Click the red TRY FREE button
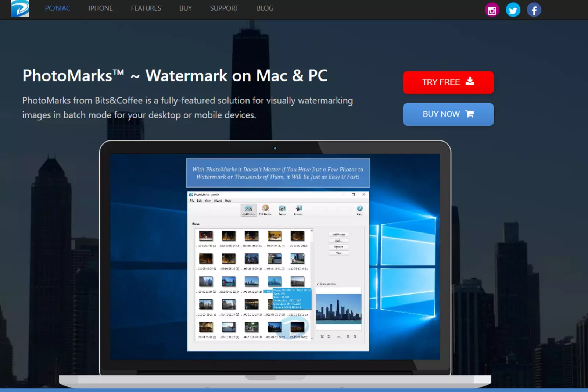Image resolution: width=588 pixels, height=392 pixels. (x=448, y=82)
